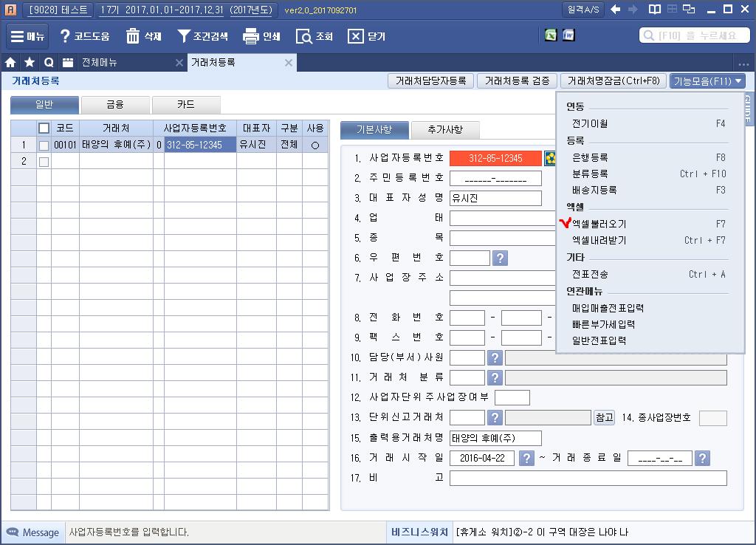
Task: Click the 출력용거래처명 input field
Action: [x=495, y=438]
